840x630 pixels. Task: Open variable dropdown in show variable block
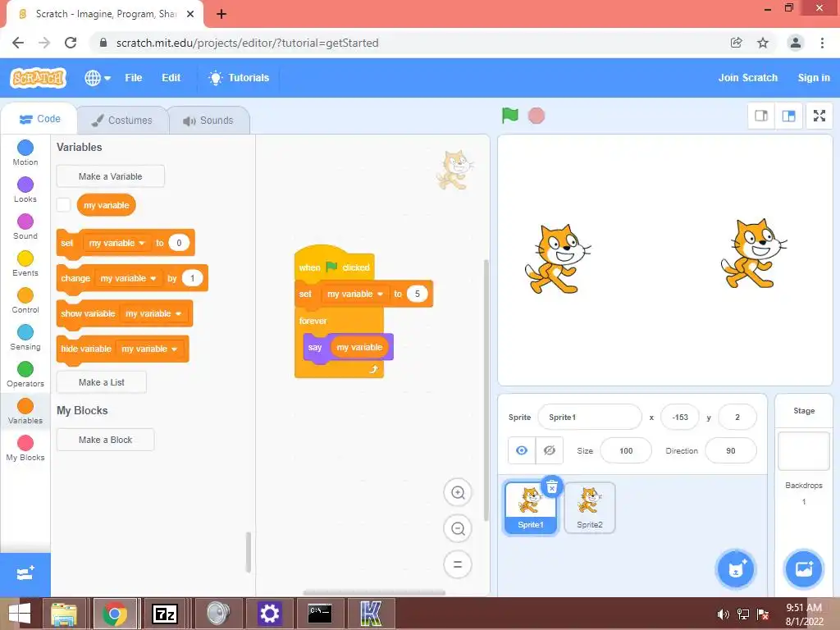(x=153, y=313)
